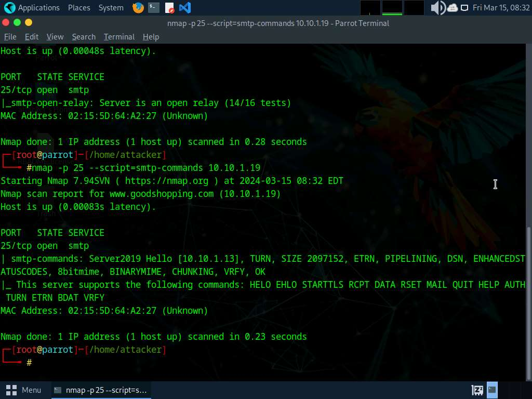The width and height of the screenshot is (532, 399).
Task: Open the System menu
Action: pyautogui.click(x=111, y=8)
